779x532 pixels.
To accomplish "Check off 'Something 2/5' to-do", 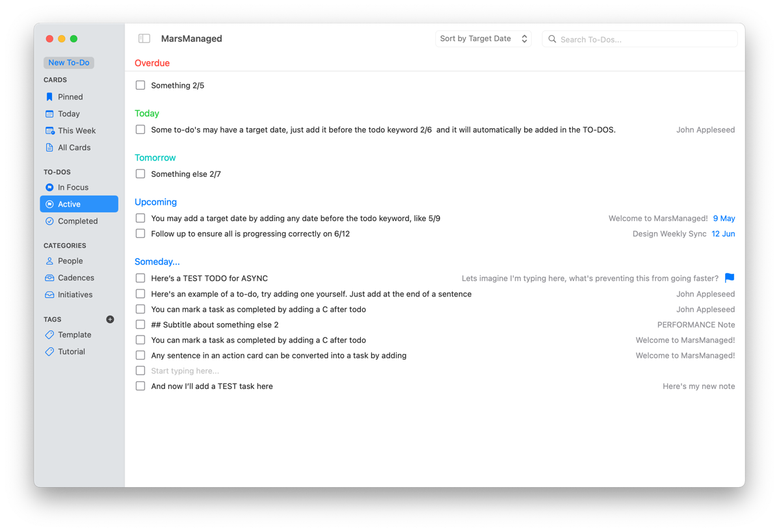I will coord(140,85).
